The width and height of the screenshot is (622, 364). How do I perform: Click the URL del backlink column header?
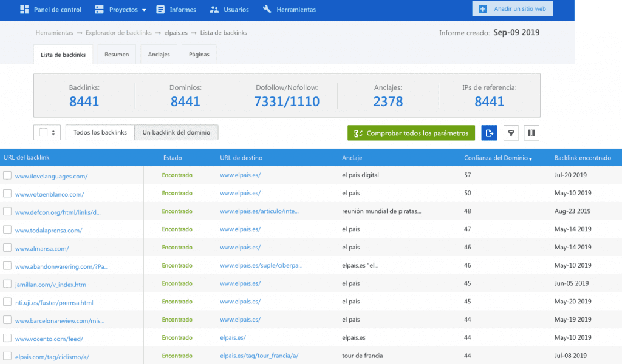(x=27, y=157)
